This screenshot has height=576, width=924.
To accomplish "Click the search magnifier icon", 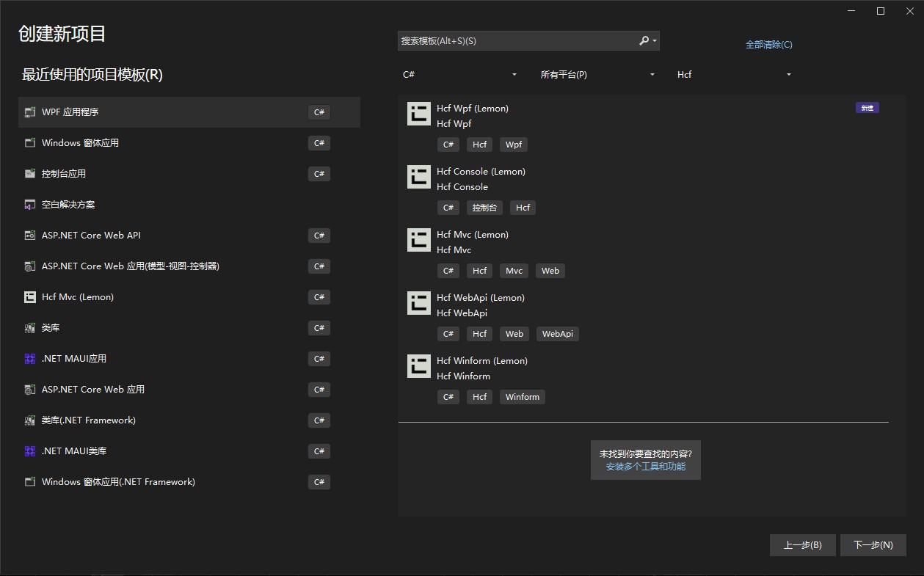I will (644, 41).
